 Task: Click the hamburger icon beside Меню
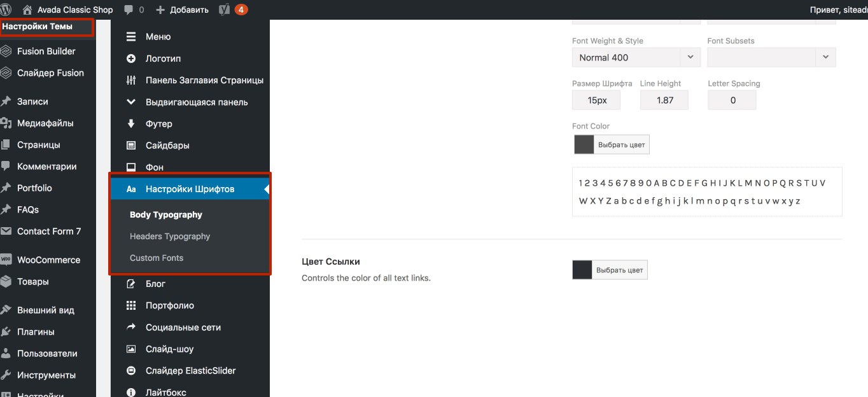tap(131, 37)
